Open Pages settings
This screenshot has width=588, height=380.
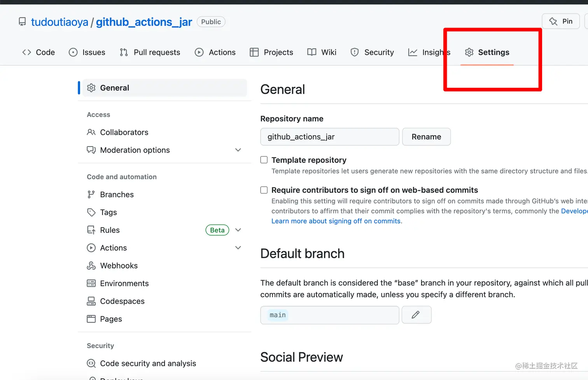(x=164, y=319)
